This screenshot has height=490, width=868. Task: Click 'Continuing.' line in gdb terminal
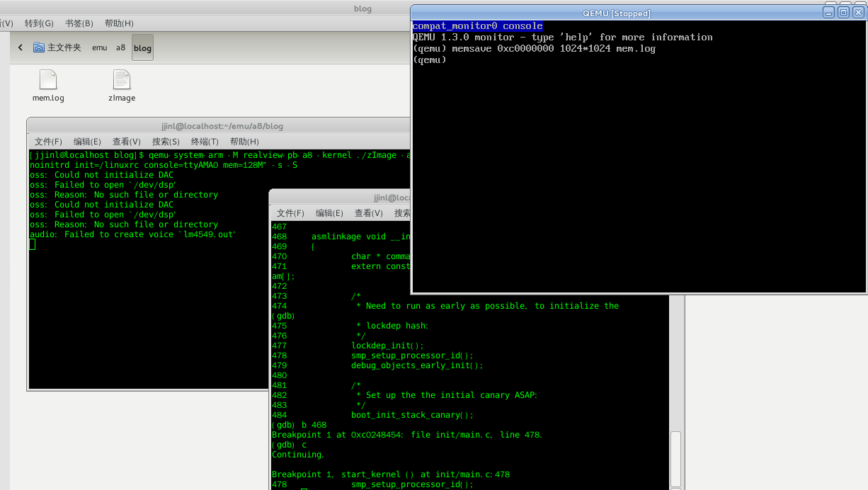298,455
